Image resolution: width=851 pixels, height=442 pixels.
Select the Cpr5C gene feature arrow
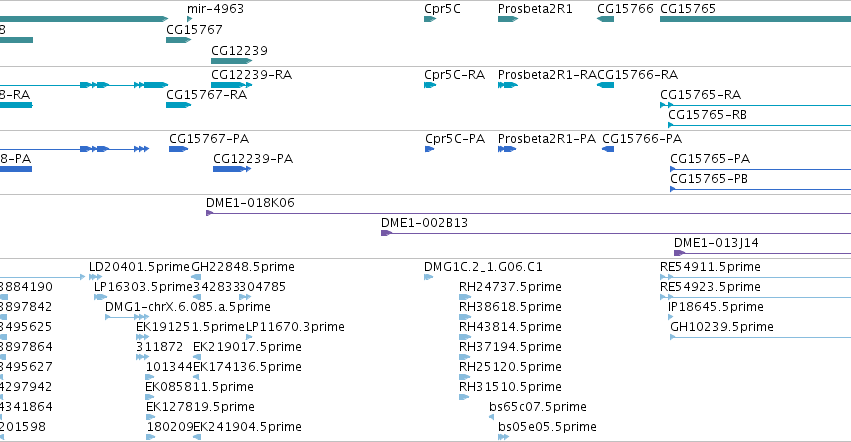pos(430,19)
